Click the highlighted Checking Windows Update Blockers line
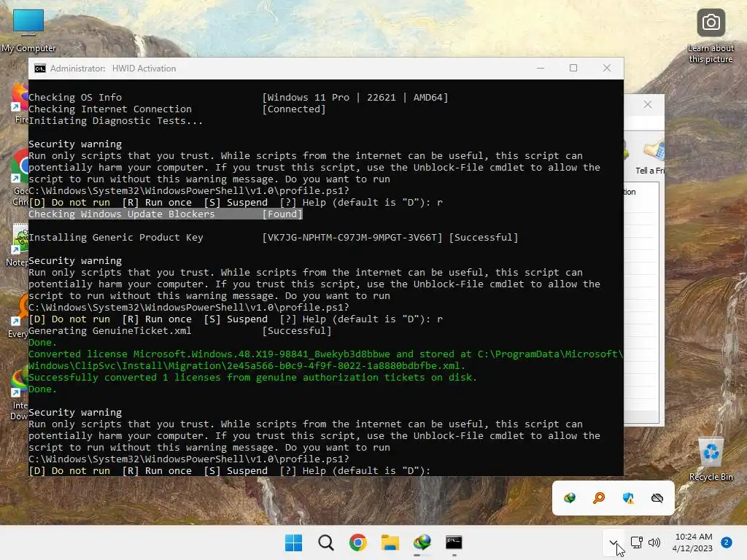The width and height of the screenshot is (747, 560). (x=166, y=214)
